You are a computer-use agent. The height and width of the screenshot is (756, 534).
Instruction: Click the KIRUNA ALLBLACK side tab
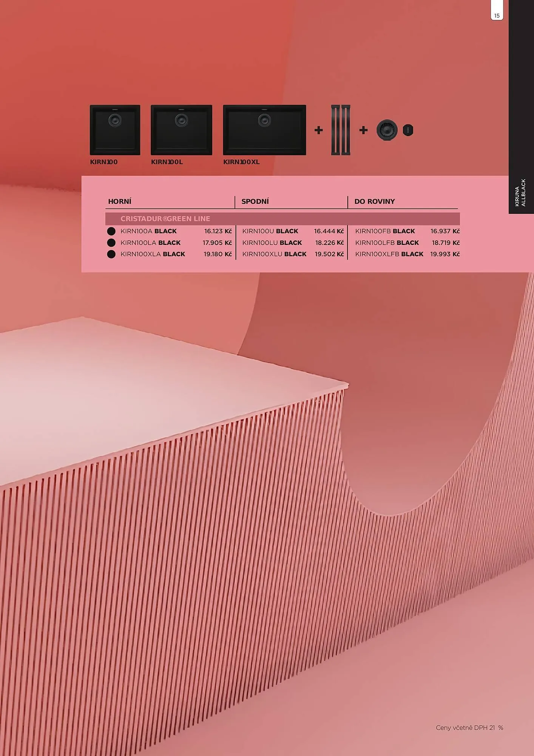[x=521, y=193]
